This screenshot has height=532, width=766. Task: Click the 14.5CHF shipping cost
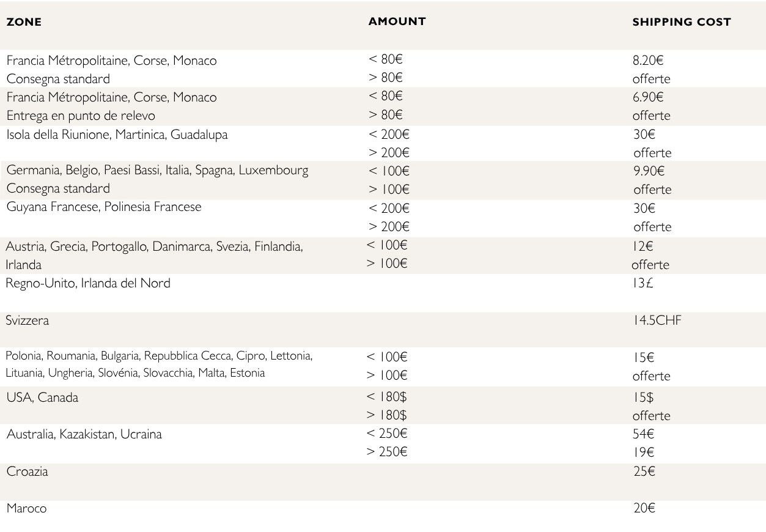coord(657,320)
